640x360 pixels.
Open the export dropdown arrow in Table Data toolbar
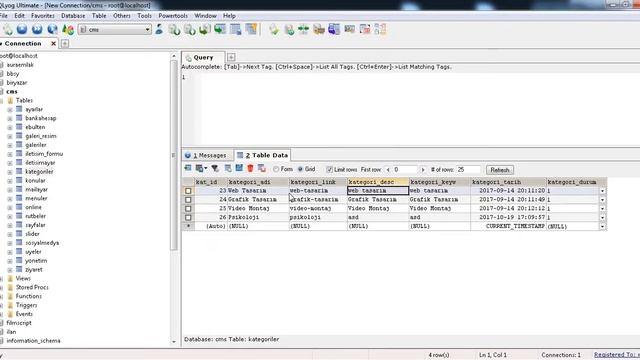tap(205, 168)
